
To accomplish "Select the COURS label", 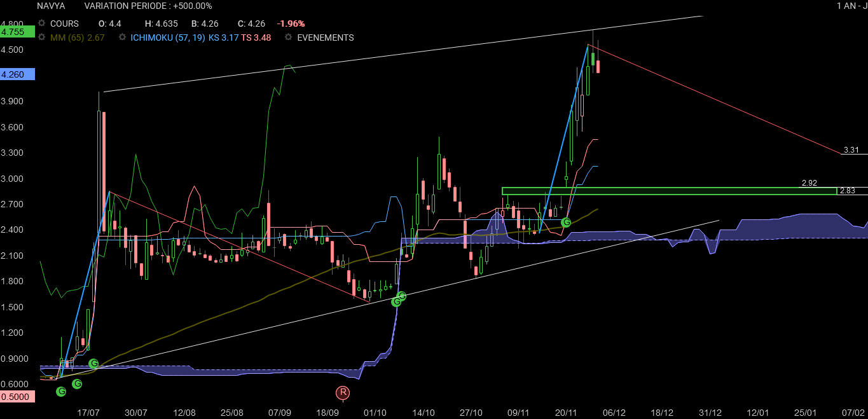I will [x=65, y=24].
